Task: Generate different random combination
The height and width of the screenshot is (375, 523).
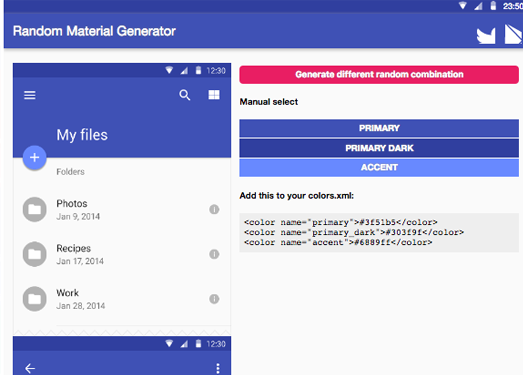Action: click(x=379, y=74)
